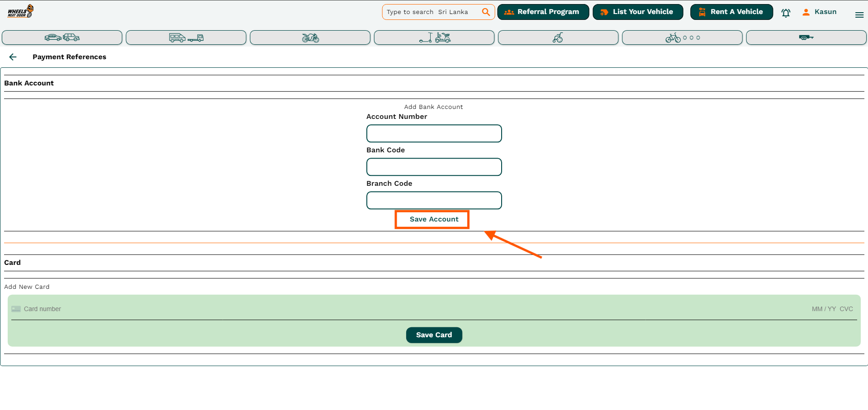Click the Rent A Vehicle button
Screen dimensions: 868x410
(731, 12)
